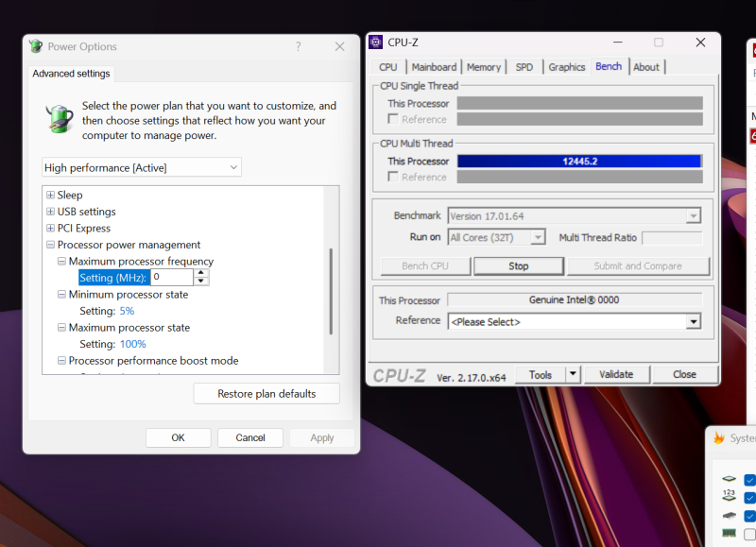Decrease MHz setting with down spinner arrow
Screen dimensions: 756x547
201,282
